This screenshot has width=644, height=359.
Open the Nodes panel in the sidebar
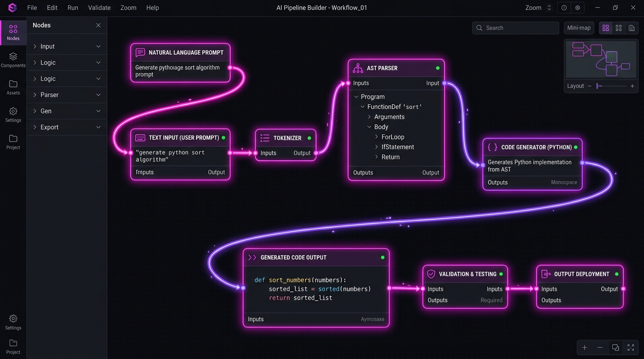[13, 33]
